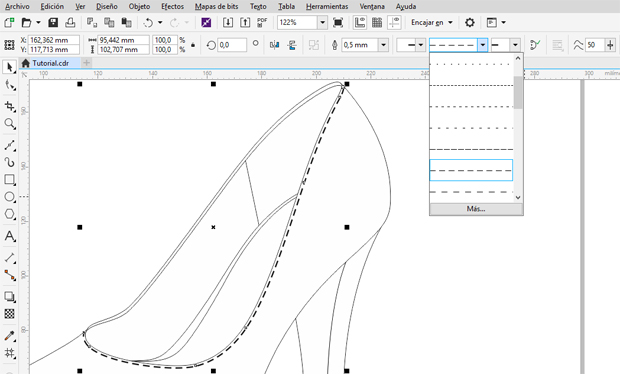Select the Crop tool
The width and height of the screenshot is (620, 374).
9,106
